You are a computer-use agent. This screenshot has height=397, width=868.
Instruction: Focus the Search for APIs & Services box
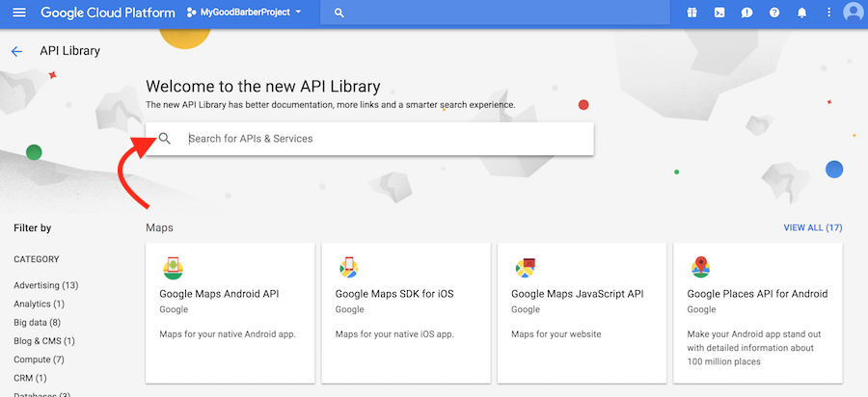[369, 139]
